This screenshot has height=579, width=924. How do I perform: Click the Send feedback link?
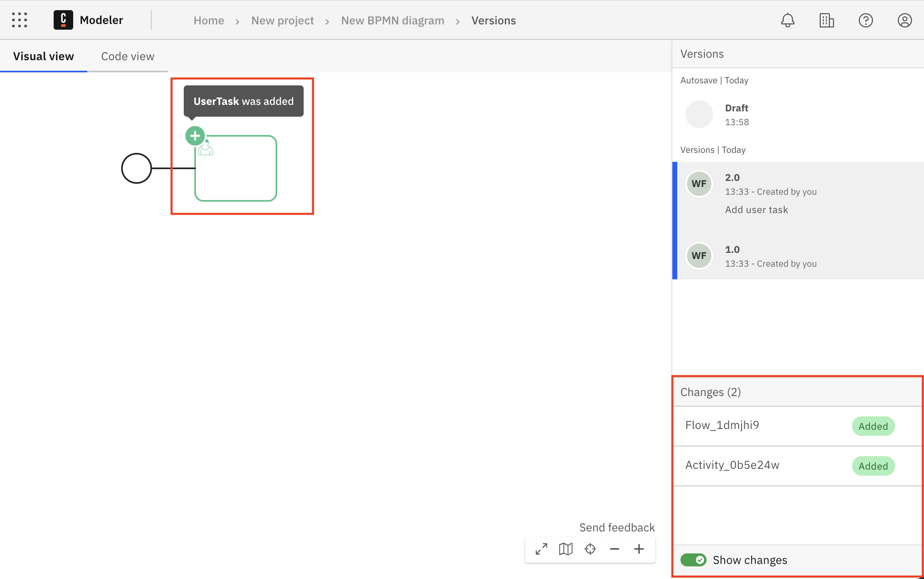point(617,527)
